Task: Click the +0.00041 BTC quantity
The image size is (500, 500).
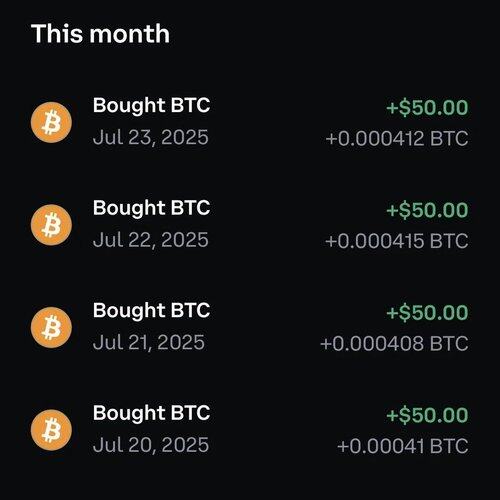Action: coord(403,446)
